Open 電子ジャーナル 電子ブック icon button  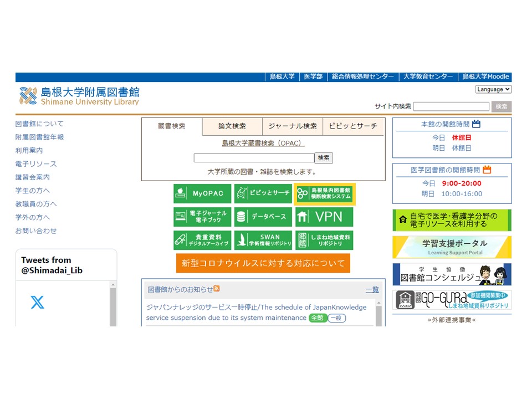pos(202,217)
